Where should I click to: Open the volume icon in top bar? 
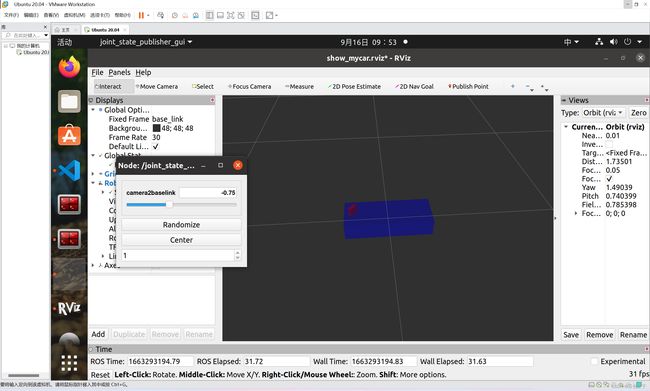pos(614,42)
